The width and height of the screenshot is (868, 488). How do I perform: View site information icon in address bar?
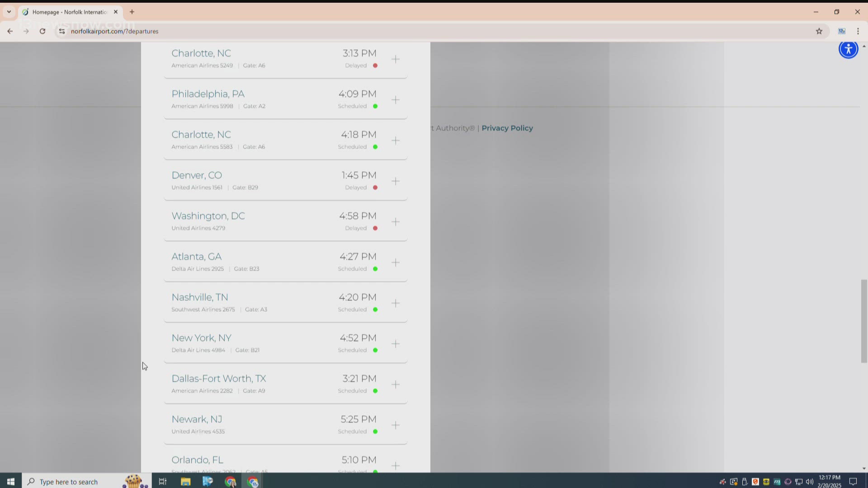click(62, 31)
